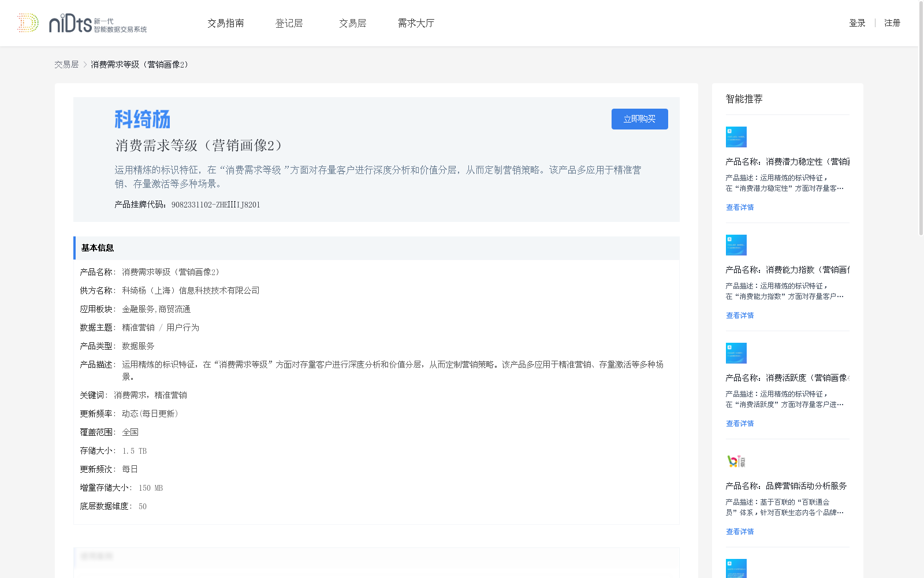View details of 消费能力指数 recommendation
The image size is (924, 578).
740,316
